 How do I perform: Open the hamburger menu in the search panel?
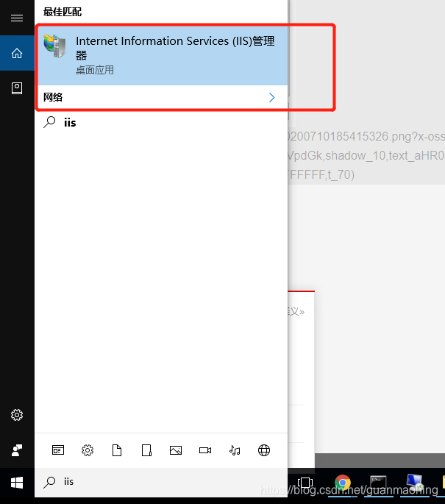point(17,18)
